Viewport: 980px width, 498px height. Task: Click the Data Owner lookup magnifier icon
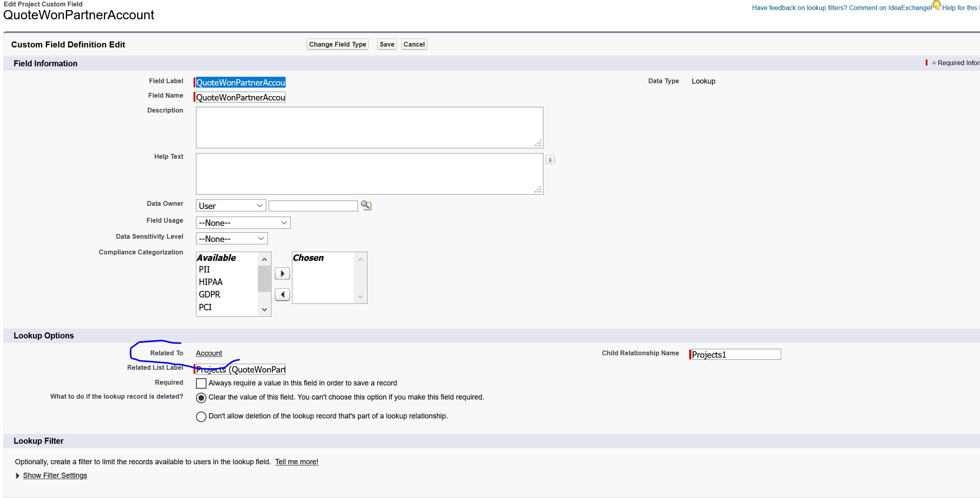(366, 205)
